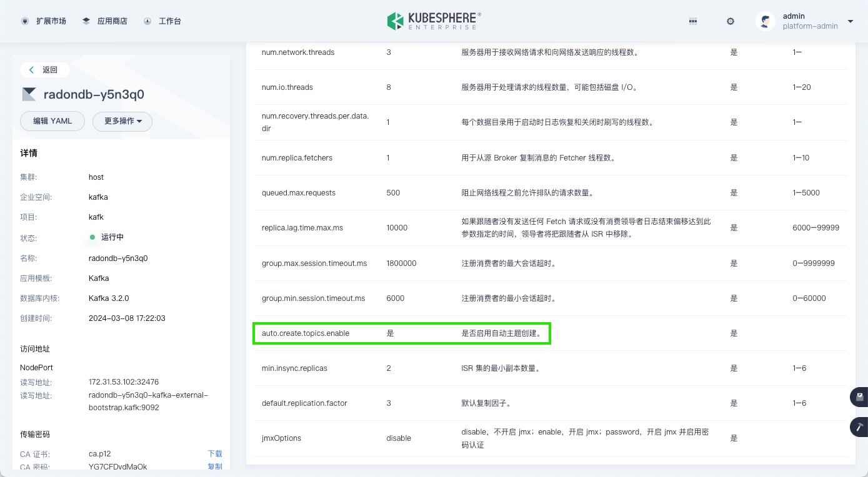Open 扩展市场 in the top navigation
868x477 pixels.
pyautogui.click(x=44, y=21)
